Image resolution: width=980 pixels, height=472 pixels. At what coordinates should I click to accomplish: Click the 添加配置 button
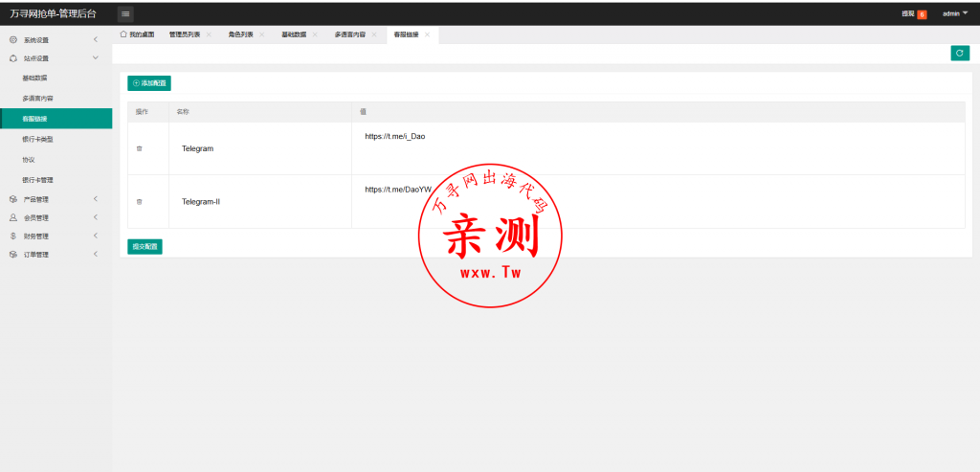(149, 83)
